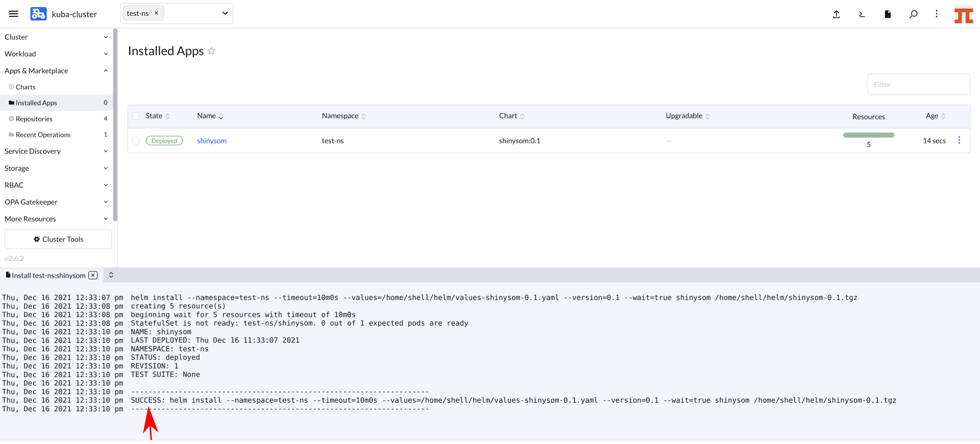This screenshot has width=980, height=444.
Task: Favorite Installed Apps with the star icon
Action: 212,51
